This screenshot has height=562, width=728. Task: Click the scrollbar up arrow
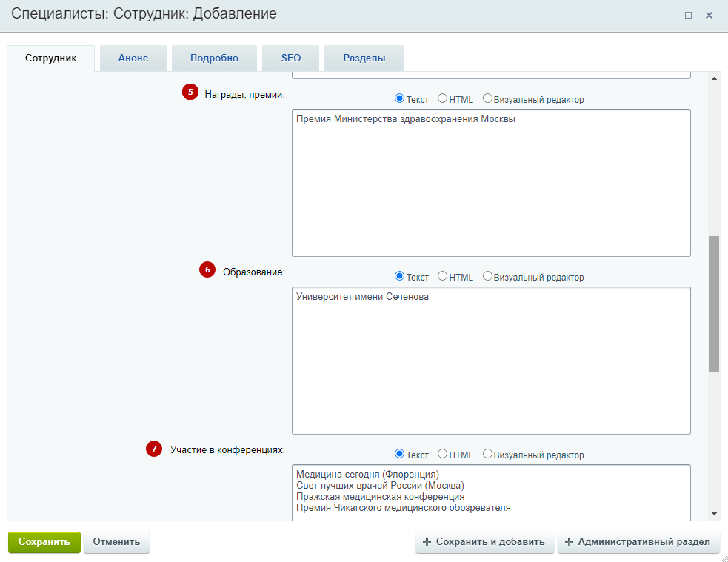click(714, 78)
